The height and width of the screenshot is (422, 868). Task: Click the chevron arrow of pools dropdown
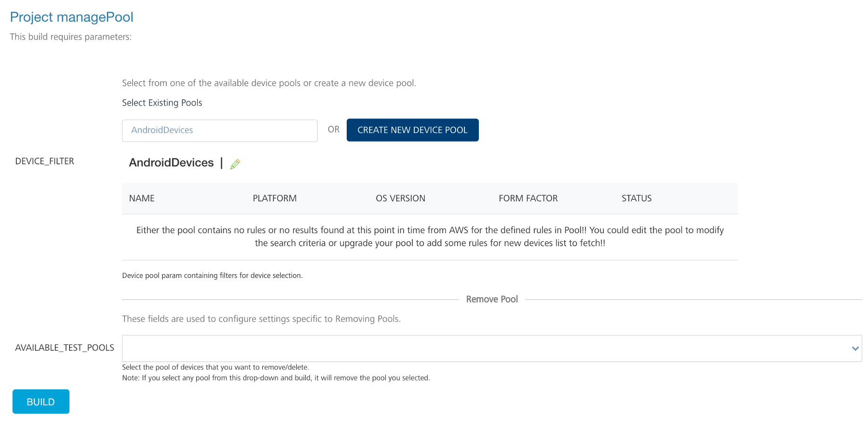pyautogui.click(x=855, y=348)
